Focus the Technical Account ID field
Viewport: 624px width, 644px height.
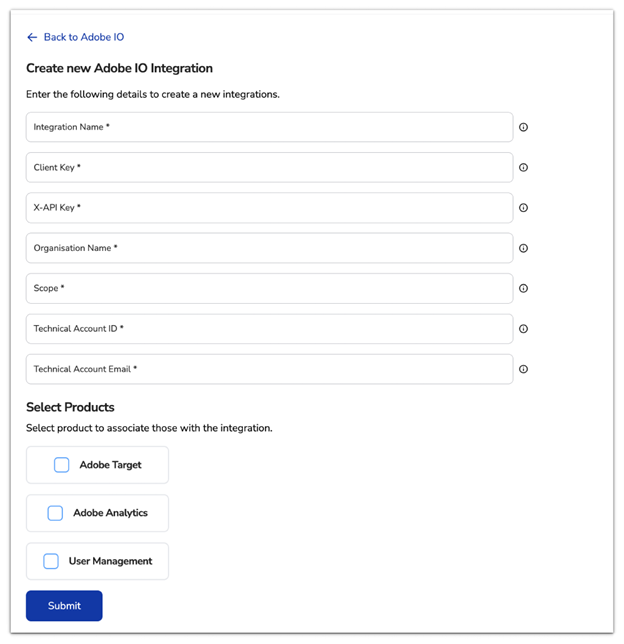tap(269, 329)
